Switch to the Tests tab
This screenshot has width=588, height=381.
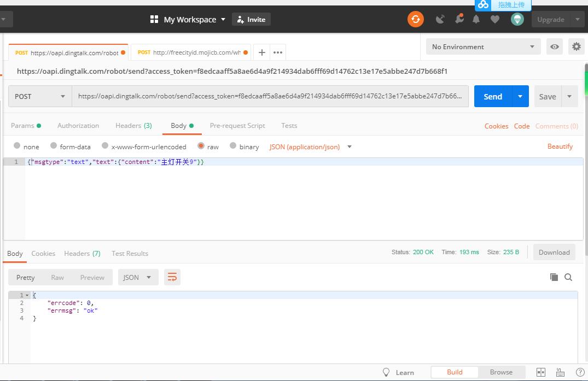289,126
